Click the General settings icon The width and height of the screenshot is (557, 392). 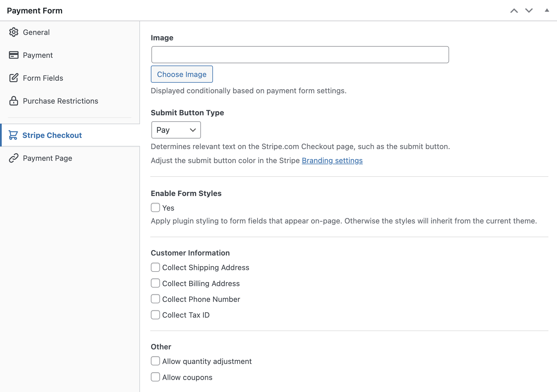click(13, 32)
